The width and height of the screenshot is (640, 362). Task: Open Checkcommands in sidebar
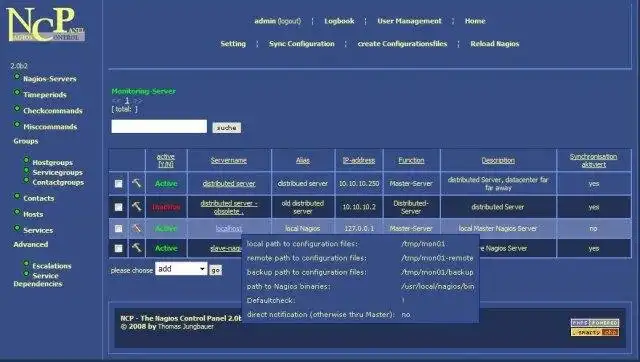(53, 111)
